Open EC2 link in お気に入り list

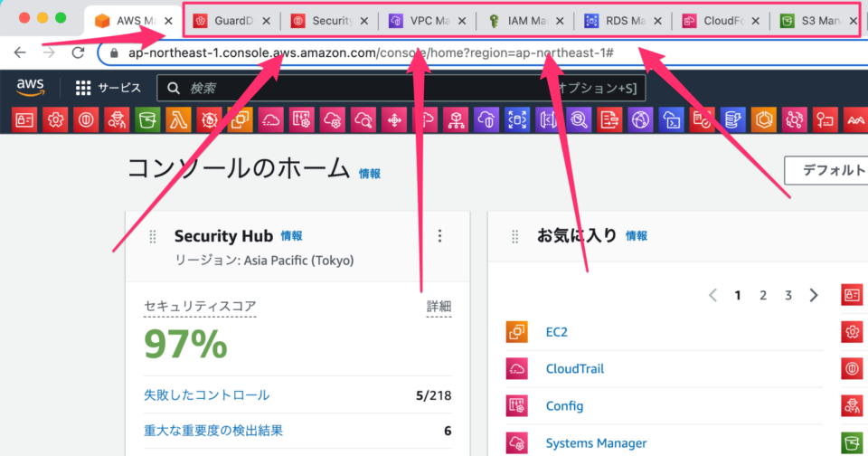[556, 332]
